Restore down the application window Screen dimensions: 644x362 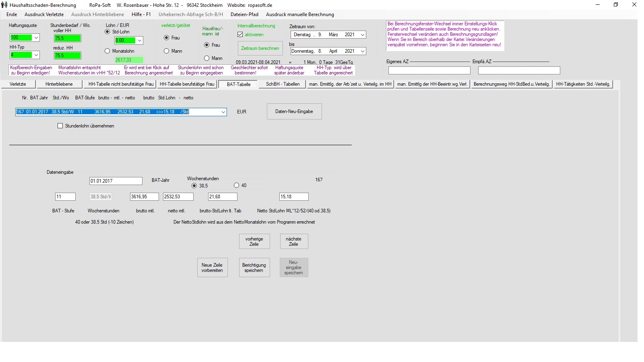(x=615, y=5)
